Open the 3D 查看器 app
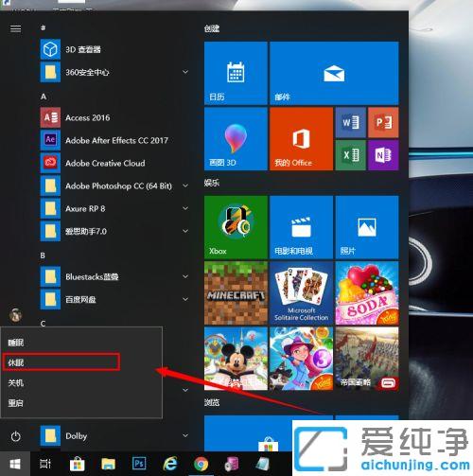473x476 pixels. [x=115, y=49]
